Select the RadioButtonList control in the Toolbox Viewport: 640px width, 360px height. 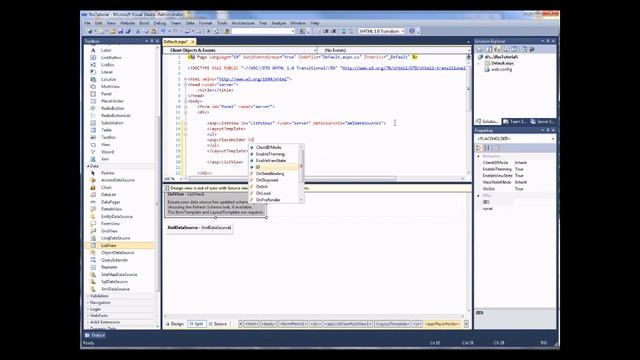[116, 116]
